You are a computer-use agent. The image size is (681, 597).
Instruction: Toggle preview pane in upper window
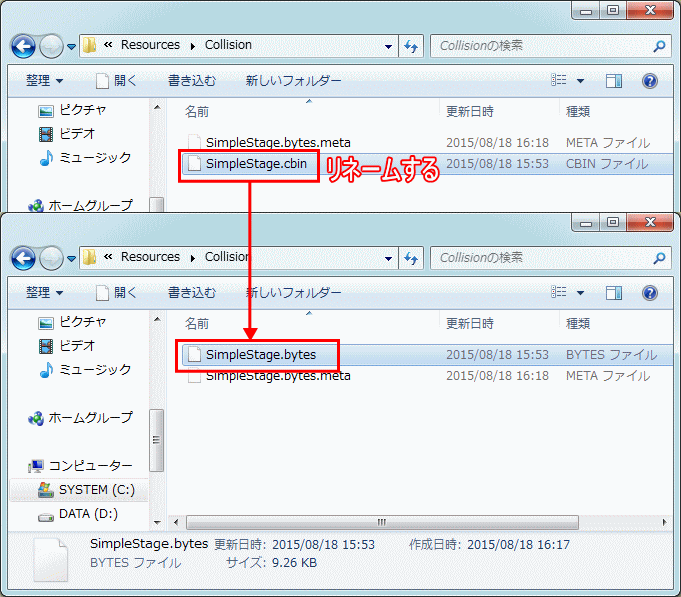tap(614, 81)
